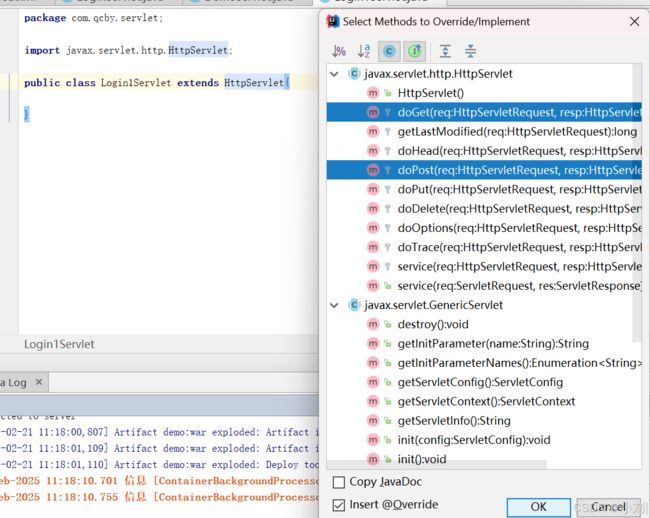The height and width of the screenshot is (518, 650).
Task: Select init(config:ServletConfig):void row
Action: [484, 440]
